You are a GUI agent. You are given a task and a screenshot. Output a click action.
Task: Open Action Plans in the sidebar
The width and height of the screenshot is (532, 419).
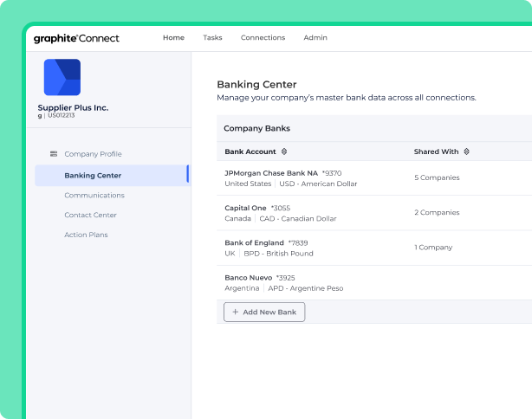coord(86,235)
